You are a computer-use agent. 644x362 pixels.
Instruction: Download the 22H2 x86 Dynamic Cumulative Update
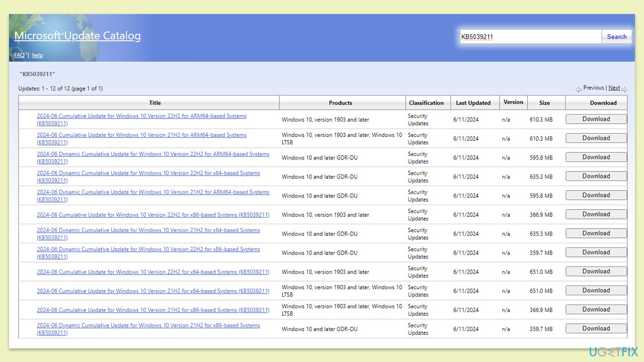click(596, 252)
